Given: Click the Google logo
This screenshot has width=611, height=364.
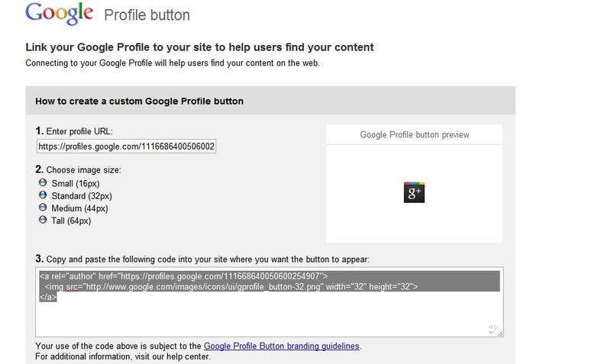Looking at the screenshot, I should point(60,14).
